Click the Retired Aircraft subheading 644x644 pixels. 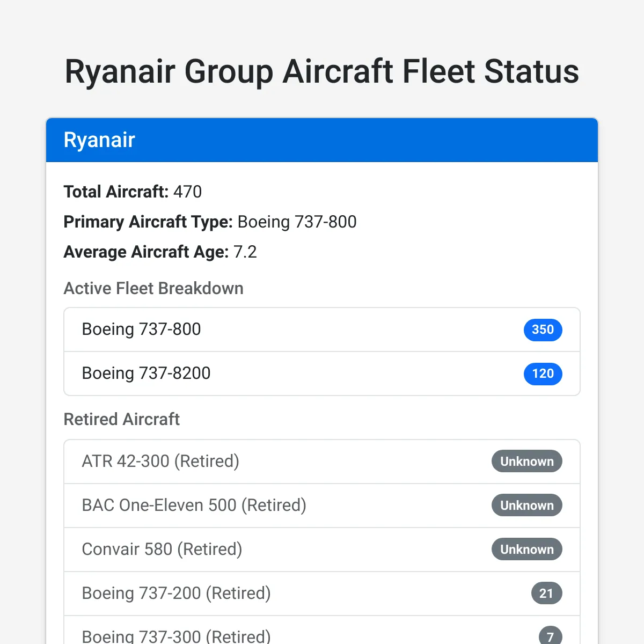[122, 419]
